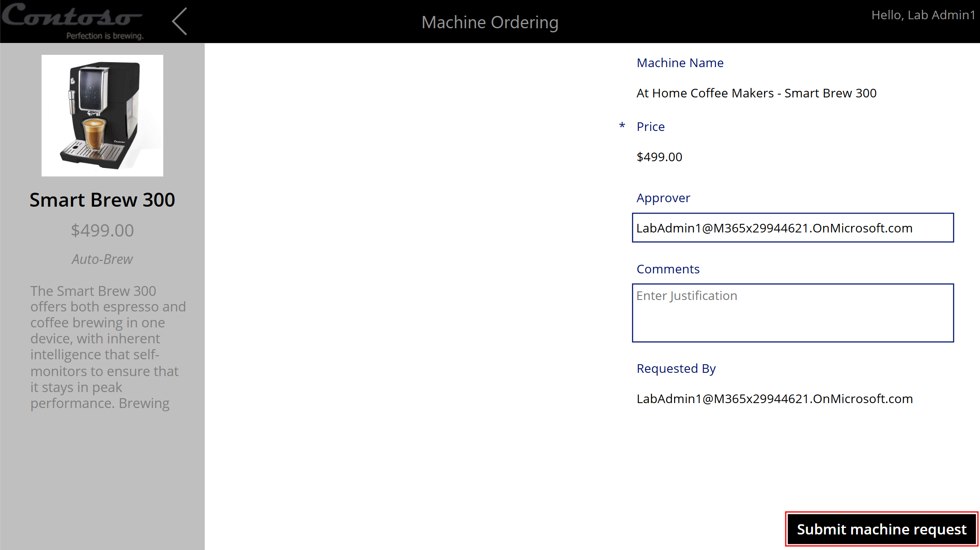Click the Smart Brew 300 description paragraph
The height and width of the screenshot is (550, 980).
107,347
